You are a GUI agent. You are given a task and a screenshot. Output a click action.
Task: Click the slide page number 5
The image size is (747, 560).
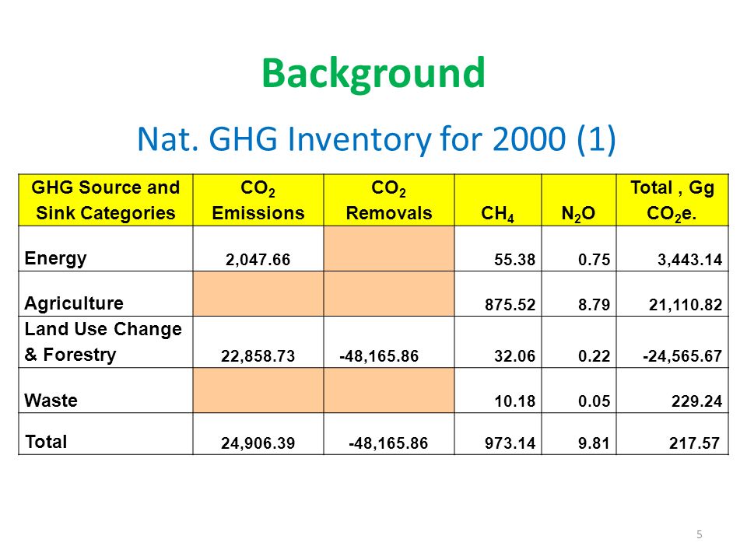coord(700,534)
